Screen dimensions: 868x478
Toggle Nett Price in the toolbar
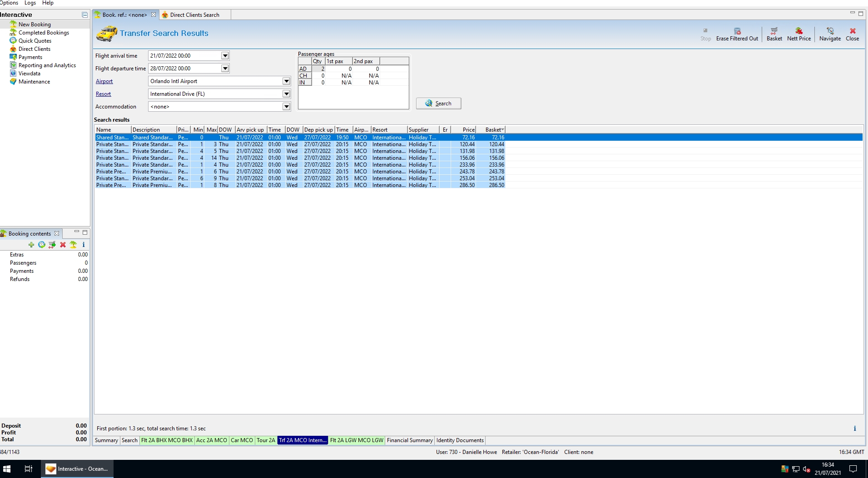(x=799, y=34)
